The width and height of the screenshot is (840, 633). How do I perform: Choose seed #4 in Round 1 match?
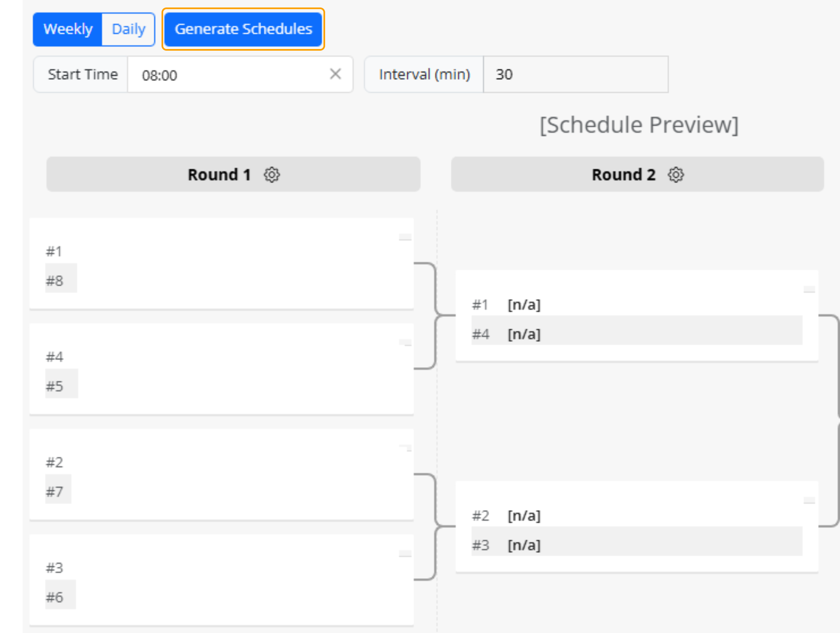[54, 357]
